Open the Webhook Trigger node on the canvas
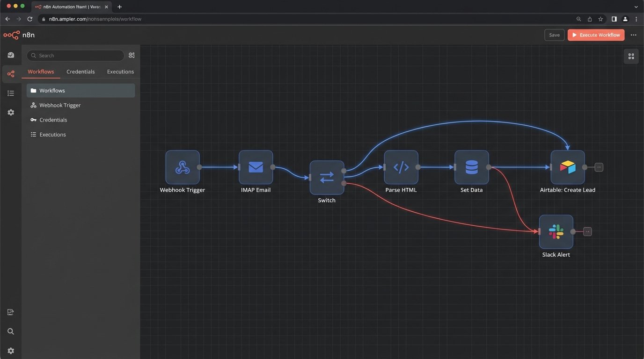The image size is (644, 359). 182,167
